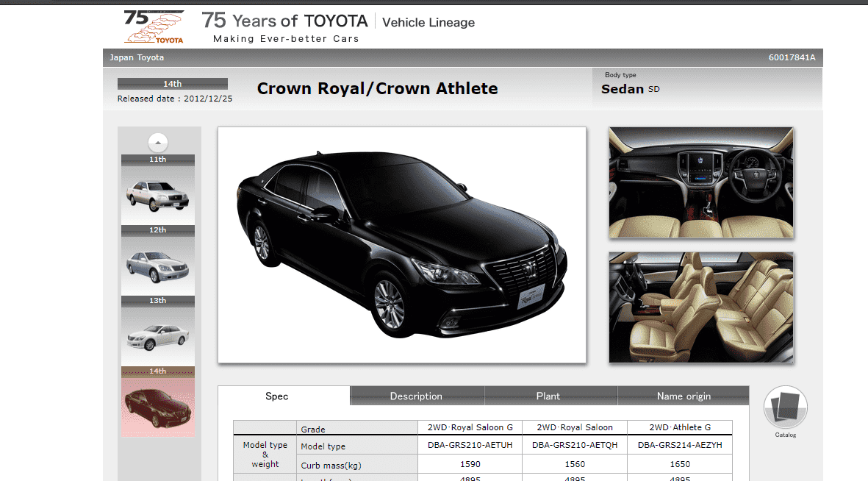
Task: Click the Vehicle Lineage header link
Action: click(428, 22)
